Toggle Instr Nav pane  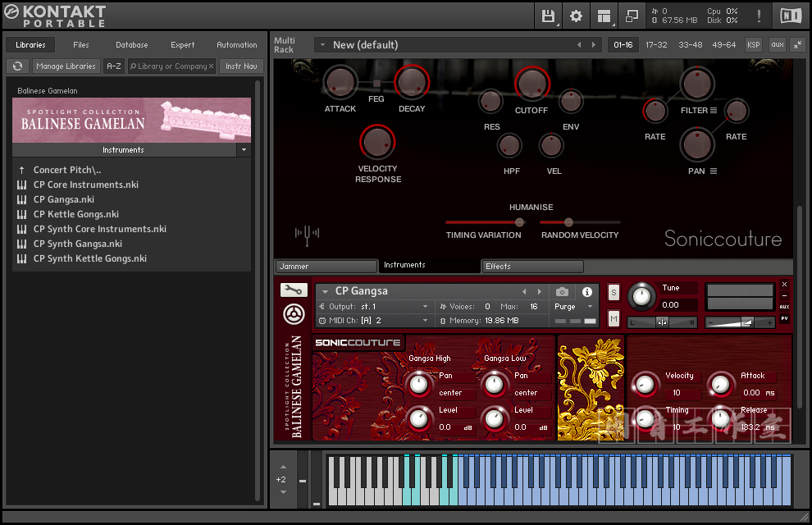(241, 66)
